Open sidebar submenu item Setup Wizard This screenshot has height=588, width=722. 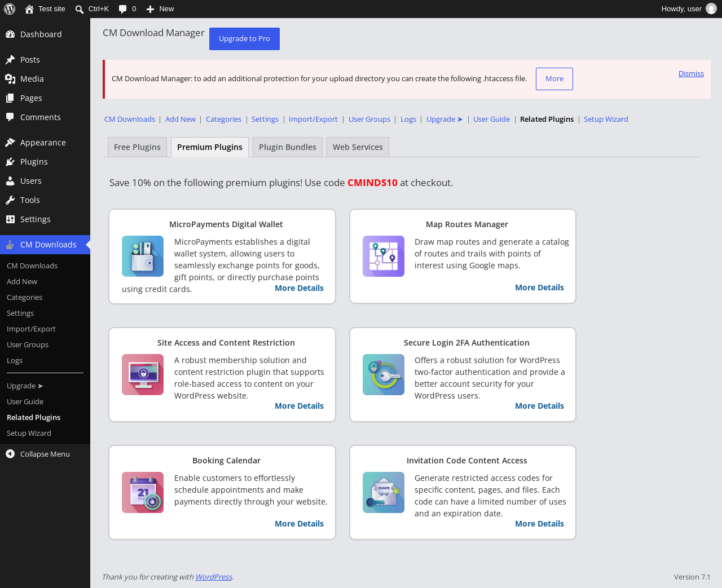45,433
